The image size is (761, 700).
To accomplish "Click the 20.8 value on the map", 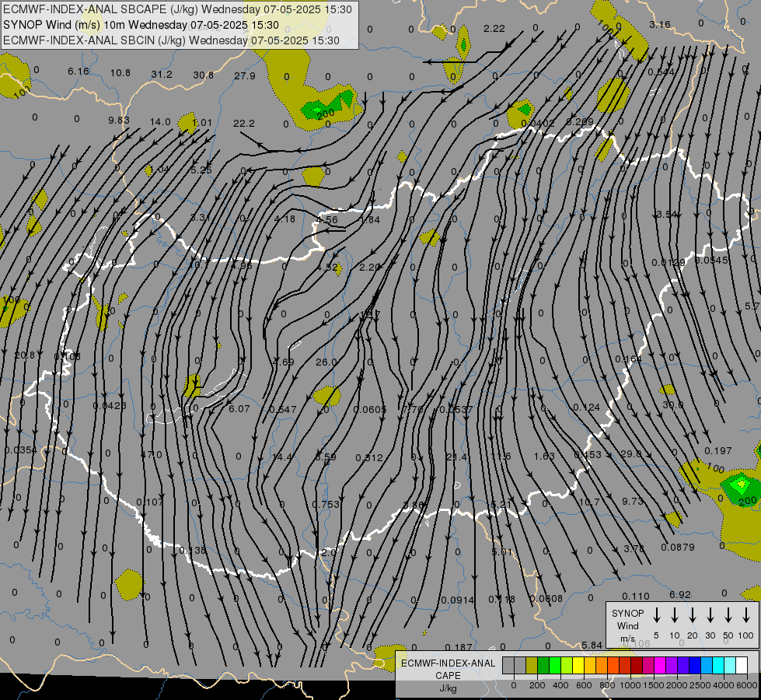I will click(25, 355).
